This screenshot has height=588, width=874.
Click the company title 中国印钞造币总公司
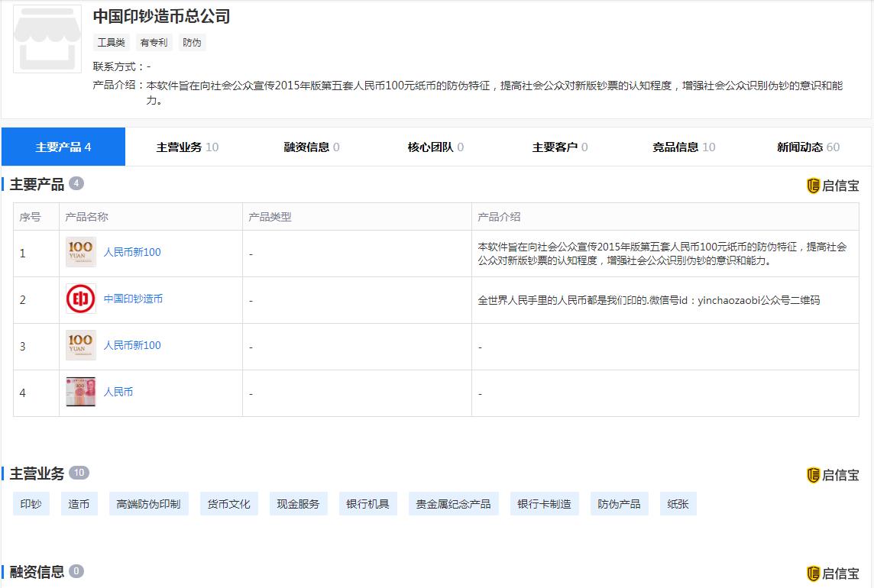(162, 16)
